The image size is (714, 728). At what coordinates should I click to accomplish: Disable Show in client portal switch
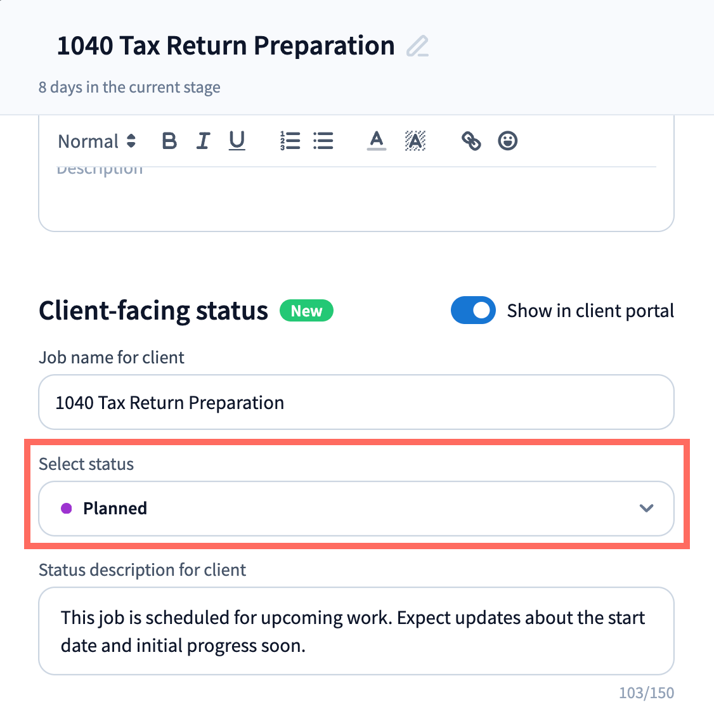473,311
